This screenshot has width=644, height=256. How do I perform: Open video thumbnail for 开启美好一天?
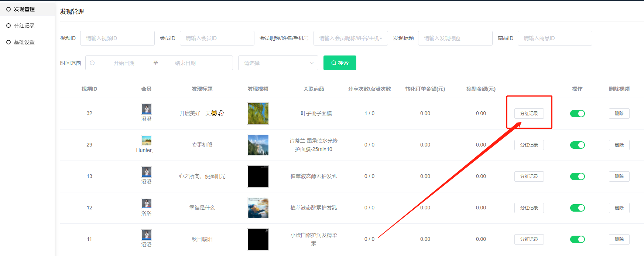[x=258, y=114]
